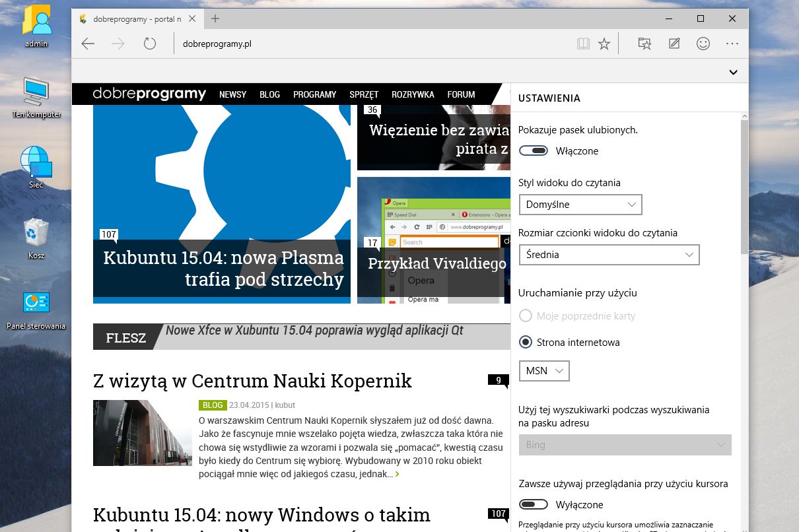Click the comment count 9 badge
The image size is (799, 532).
click(x=499, y=380)
